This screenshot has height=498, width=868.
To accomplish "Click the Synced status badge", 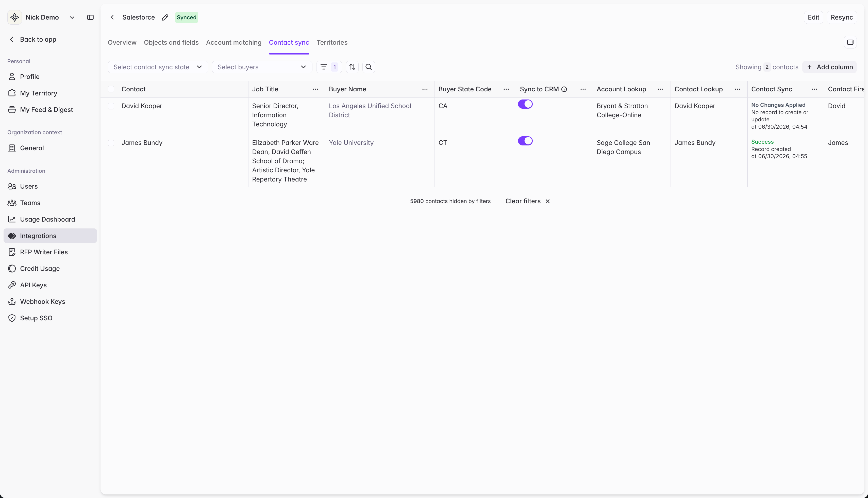I will (186, 18).
